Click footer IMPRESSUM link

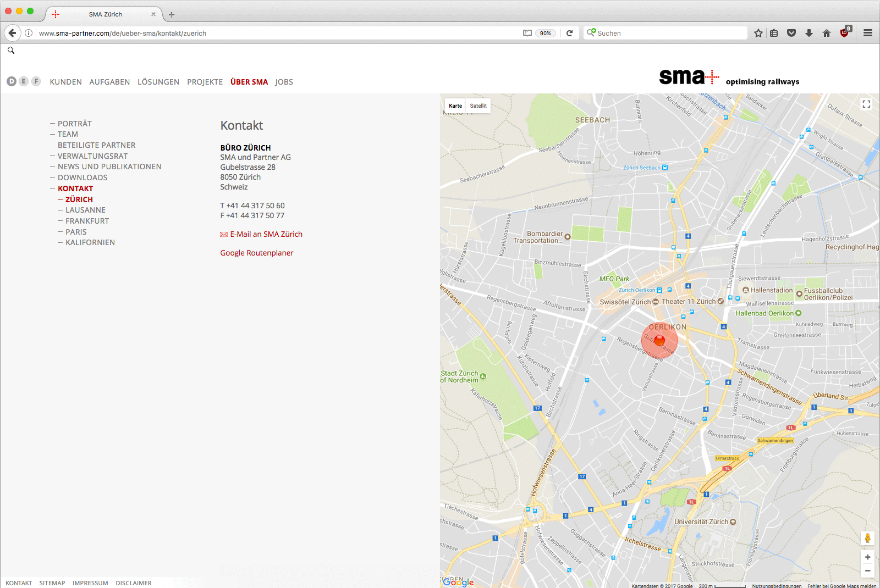click(x=90, y=583)
